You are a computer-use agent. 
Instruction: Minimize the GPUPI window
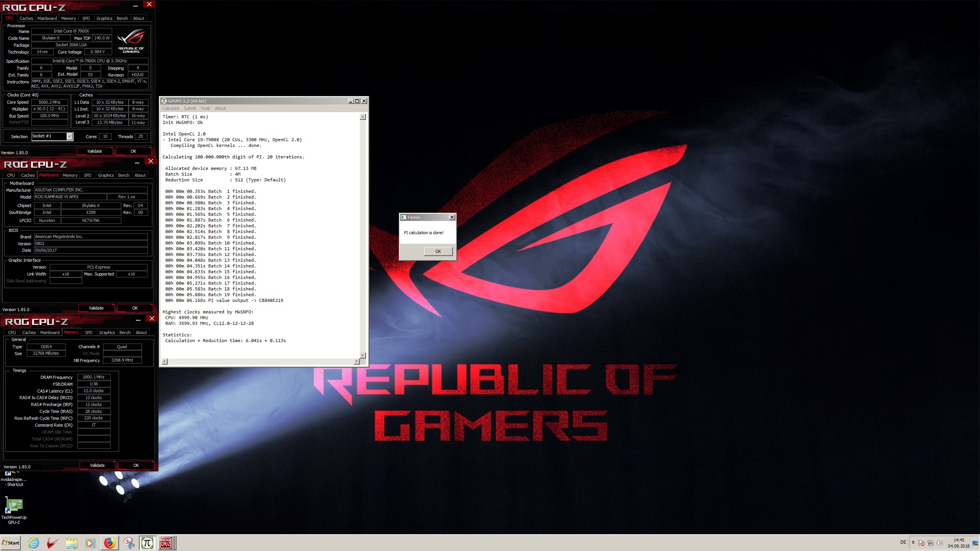[351, 101]
